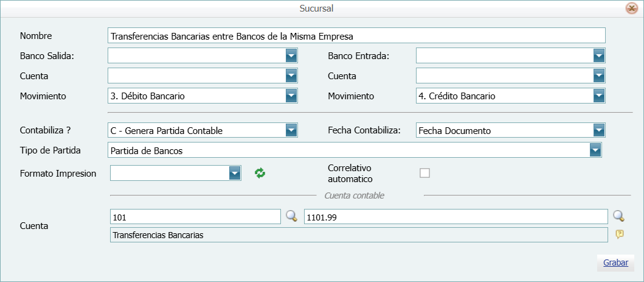Click the 'Fecha Contabiliza:' label
Screen dimensions: 644x282
pos(364,131)
